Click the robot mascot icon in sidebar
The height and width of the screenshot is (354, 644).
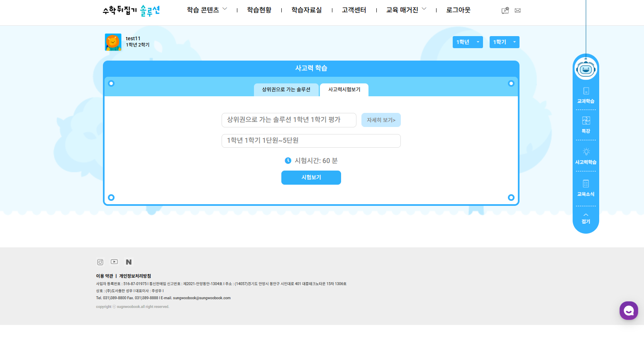(x=585, y=69)
